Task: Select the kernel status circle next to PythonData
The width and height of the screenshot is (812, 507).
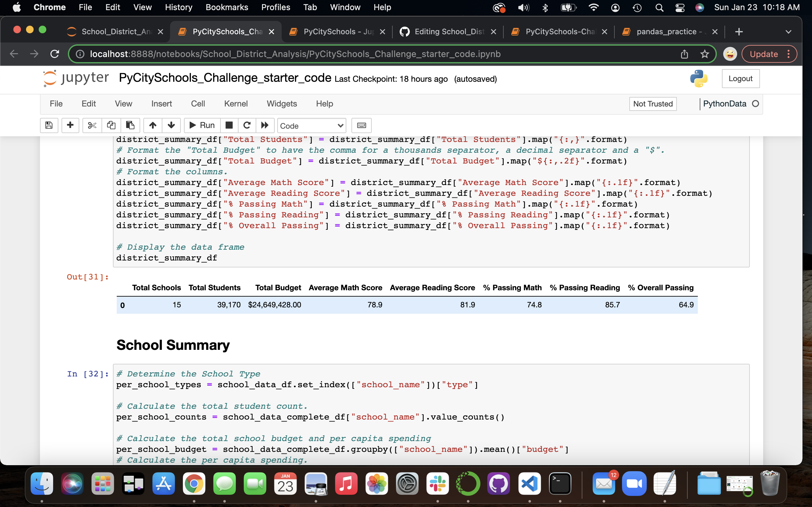Action: coord(756,104)
